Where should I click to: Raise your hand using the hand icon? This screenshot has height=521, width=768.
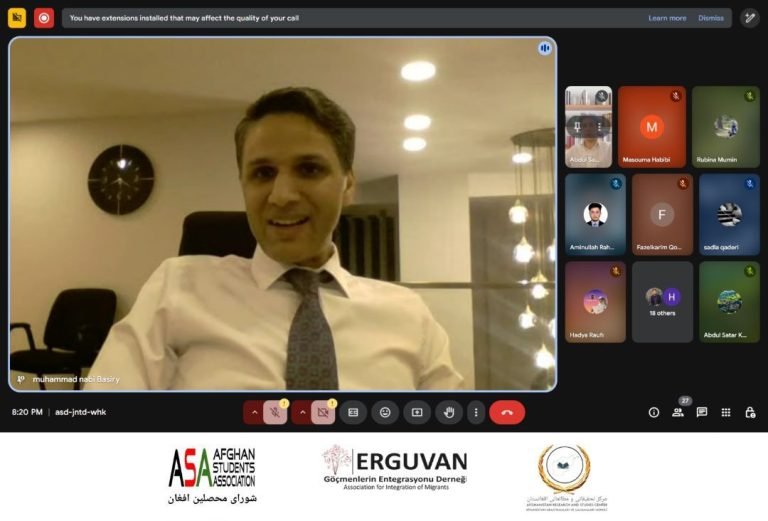coord(449,412)
